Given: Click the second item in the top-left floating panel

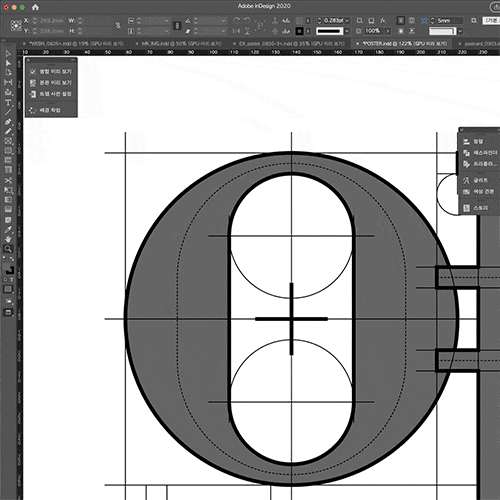Looking at the screenshot, I should (51, 83).
